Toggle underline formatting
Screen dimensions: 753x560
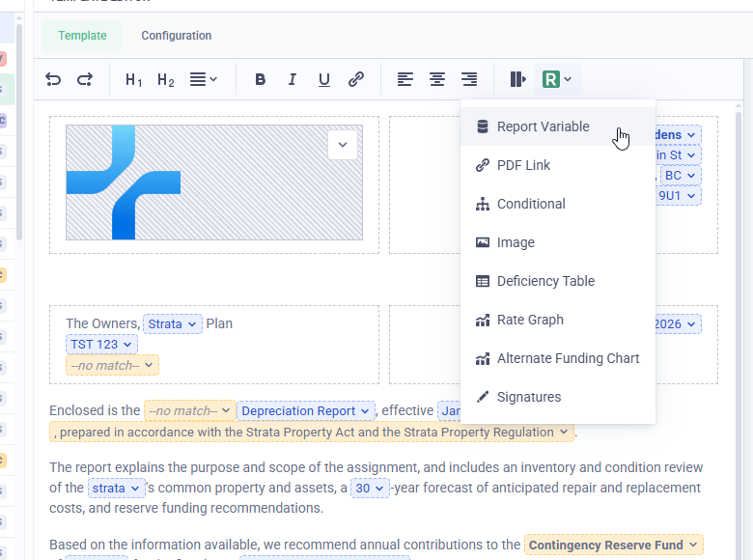324,79
